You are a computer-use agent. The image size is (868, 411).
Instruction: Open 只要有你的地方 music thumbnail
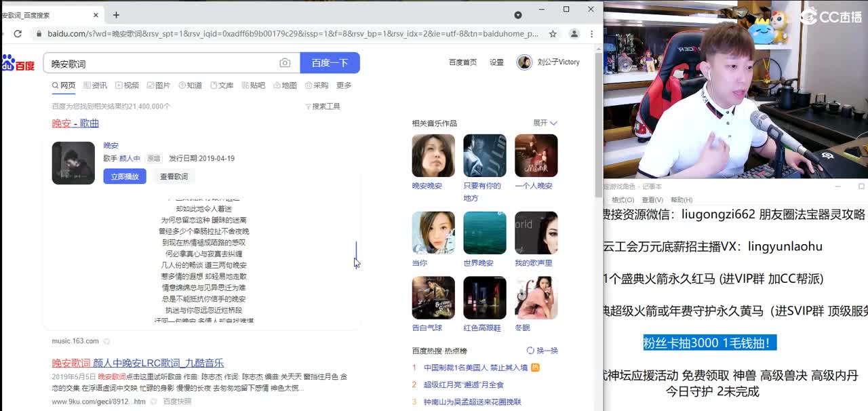click(x=485, y=156)
